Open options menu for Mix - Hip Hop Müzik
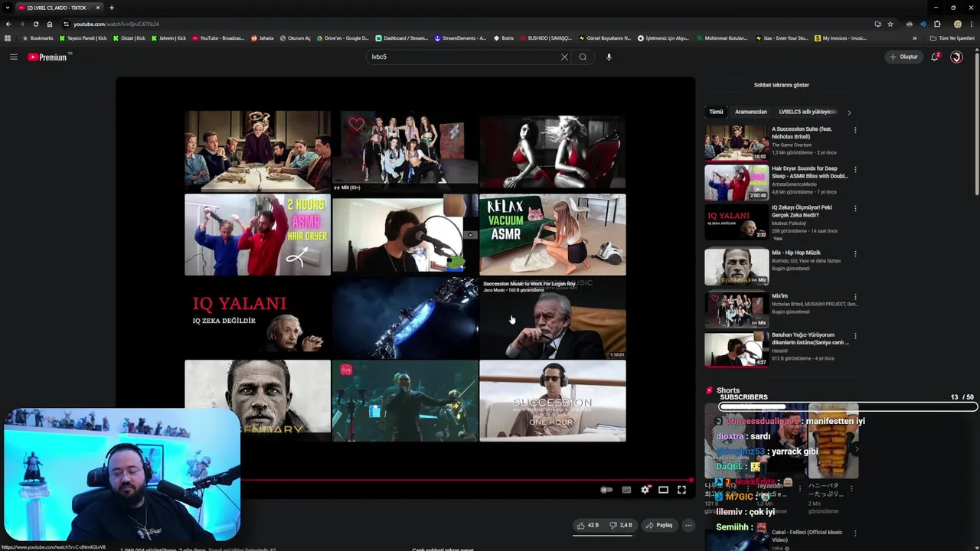 [855, 253]
